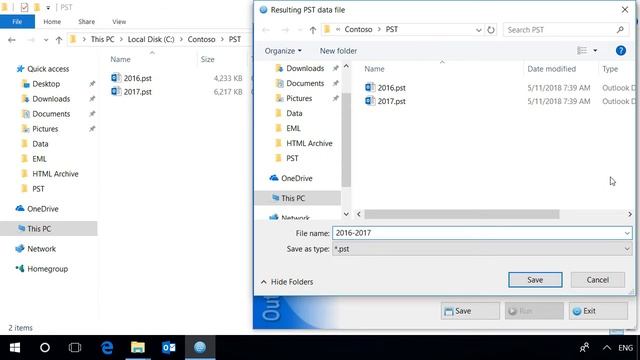The image size is (640, 360).
Task: Open Downloads in the dialog navigation tree
Action: 305,69
